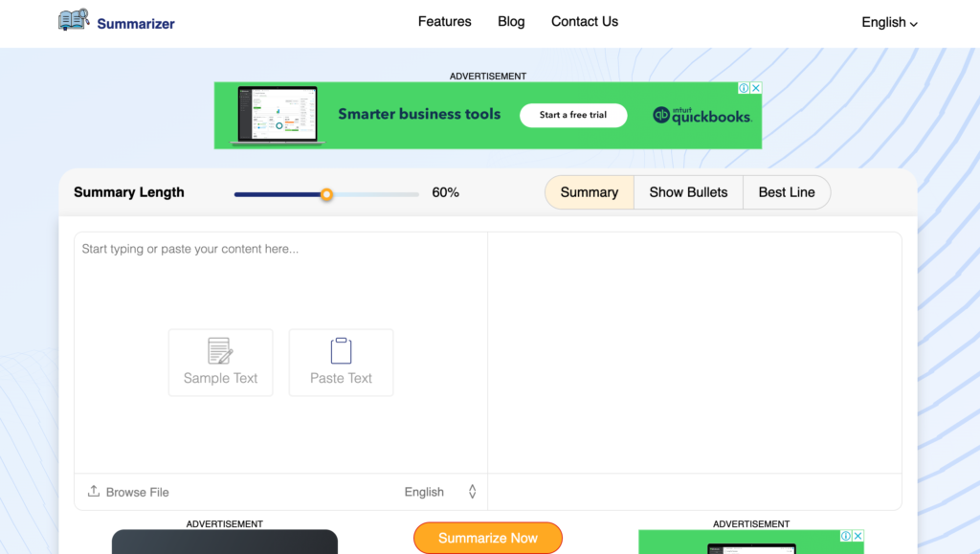
Task: Open the Blog page from the navigation
Action: pos(511,21)
